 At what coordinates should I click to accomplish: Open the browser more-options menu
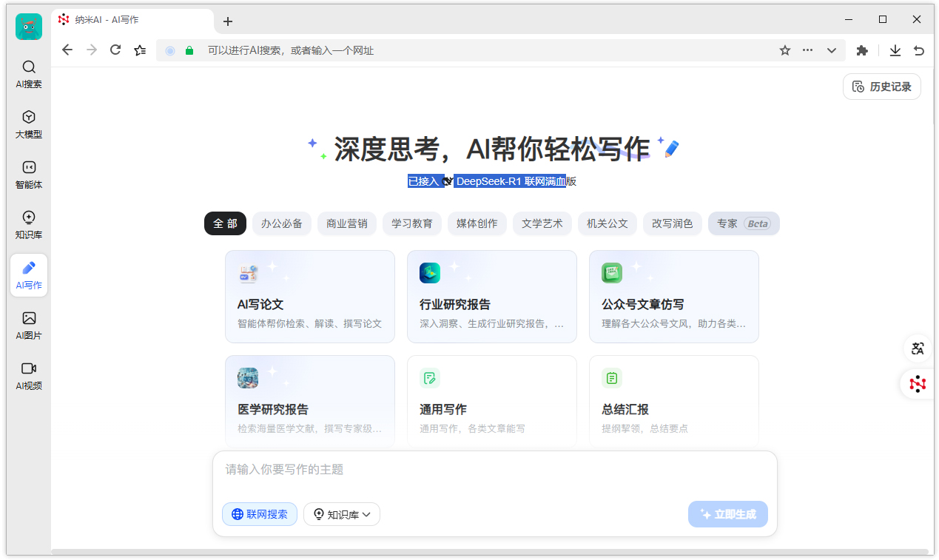coord(807,50)
